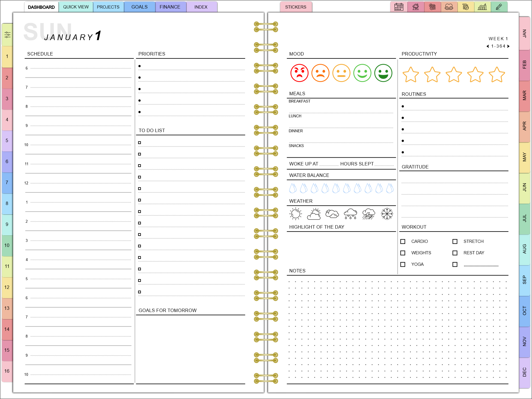Go to next day using right arrow
Screen dimensions: 532x399
(508, 46)
